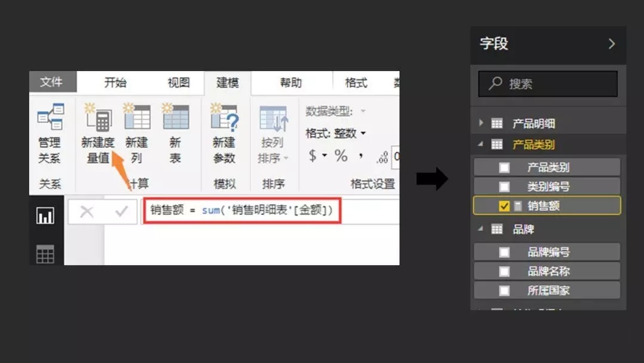Check the 产品类别 field checkbox
The height and width of the screenshot is (363, 644).
(504, 167)
